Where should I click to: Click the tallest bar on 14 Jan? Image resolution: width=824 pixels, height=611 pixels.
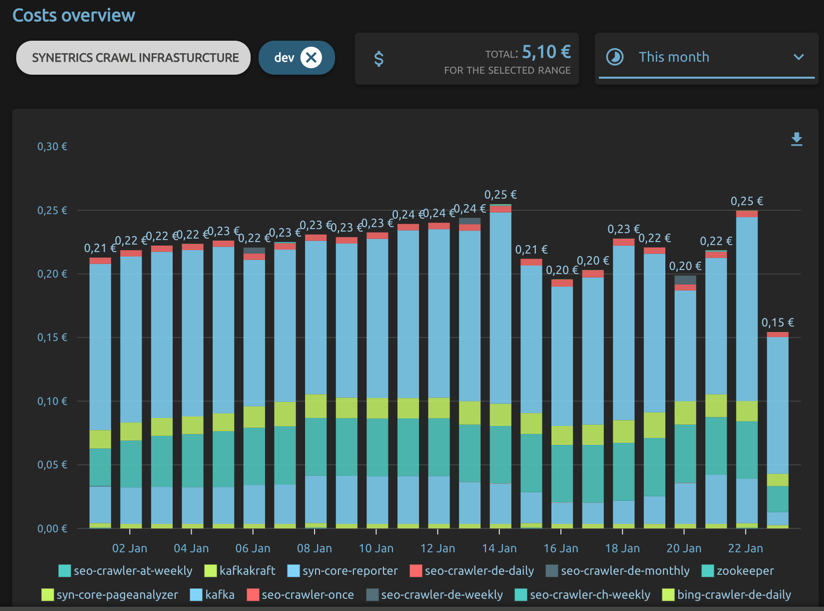[499, 360]
